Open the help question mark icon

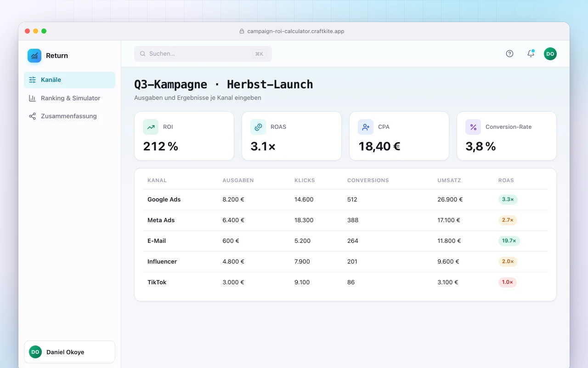509,54
